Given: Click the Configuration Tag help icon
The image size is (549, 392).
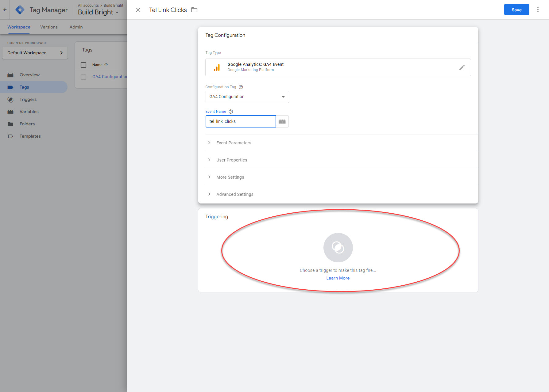Looking at the screenshot, I should 241,87.
